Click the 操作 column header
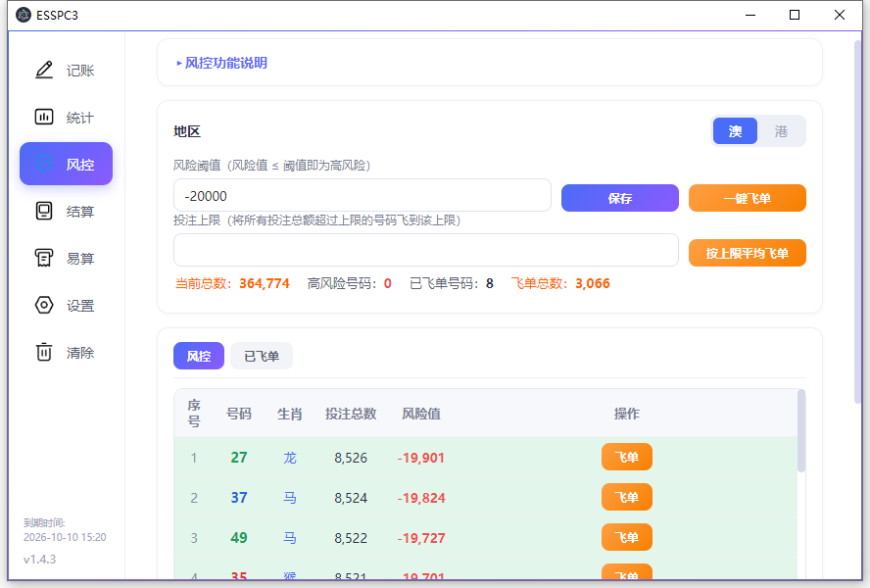Image resolution: width=870 pixels, height=588 pixels. pyautogui.click(x=627, y=414)
